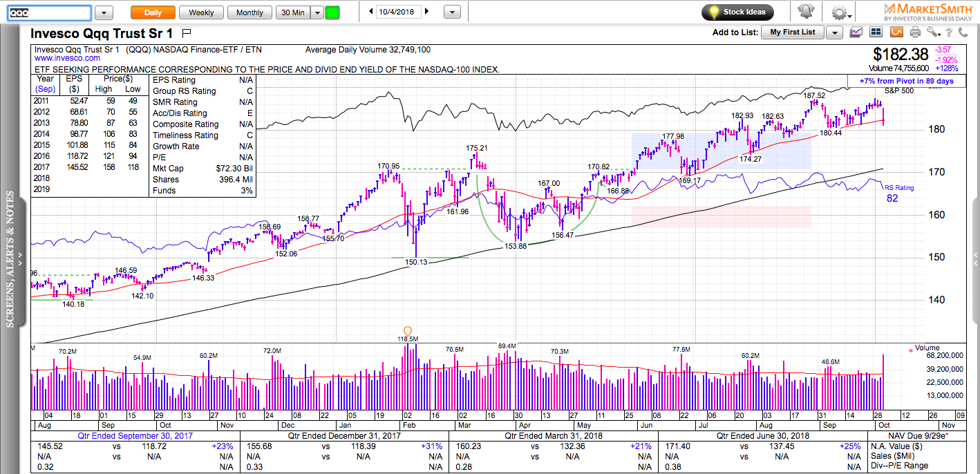The height and width of the screenshot is (474, 980).
Task: Click the 175.21 peak price label
Action: point(477,148)
